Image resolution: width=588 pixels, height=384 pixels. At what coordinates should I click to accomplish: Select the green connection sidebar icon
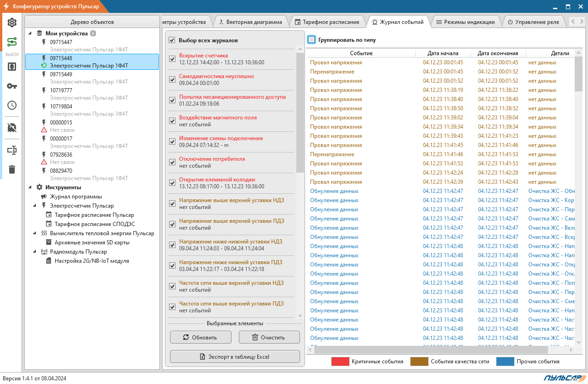coord(12,42)
